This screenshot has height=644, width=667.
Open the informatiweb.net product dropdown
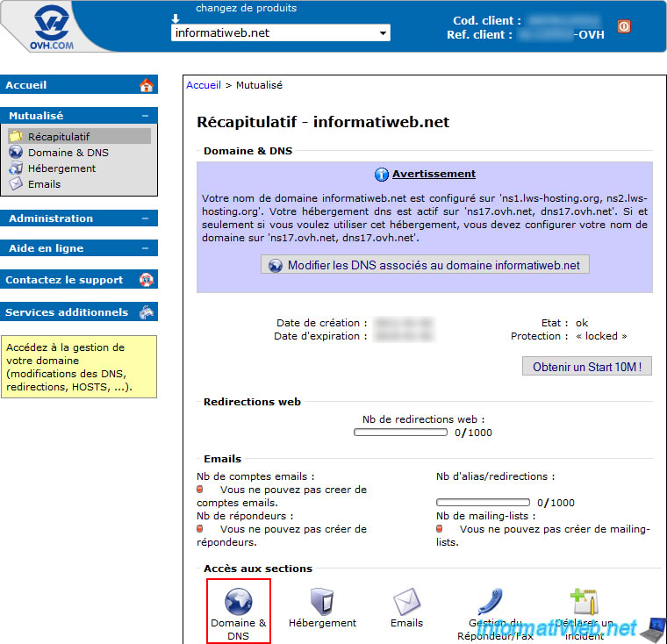(280, 32)
